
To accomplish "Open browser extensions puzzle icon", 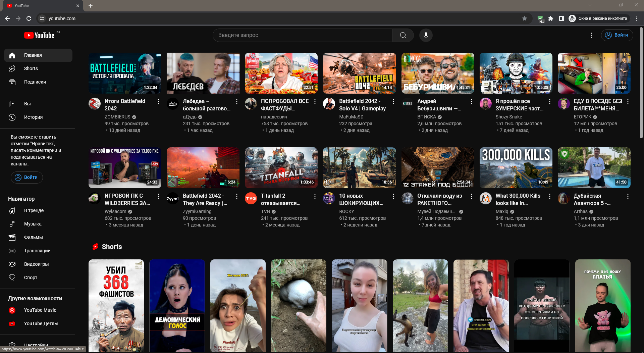I will pos(551,18).
